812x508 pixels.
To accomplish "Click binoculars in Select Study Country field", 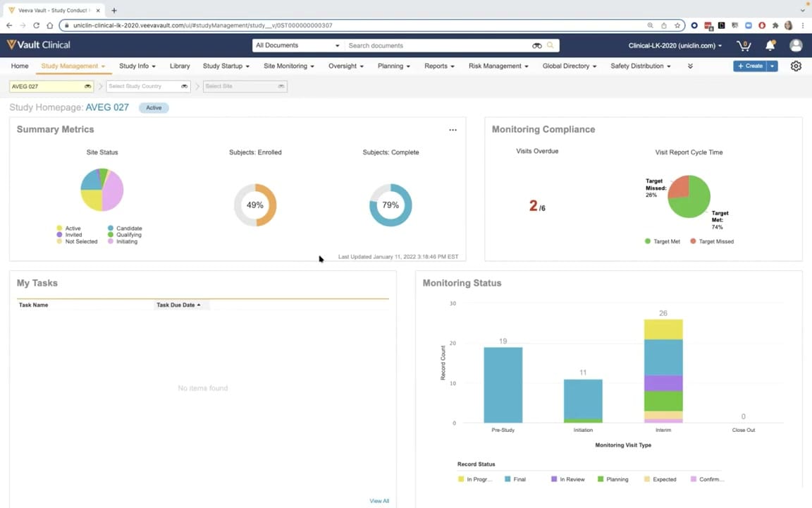I will point(185,87).
